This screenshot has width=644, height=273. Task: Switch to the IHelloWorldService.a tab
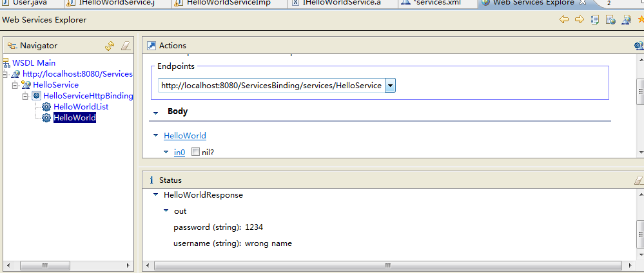[342, 3]
